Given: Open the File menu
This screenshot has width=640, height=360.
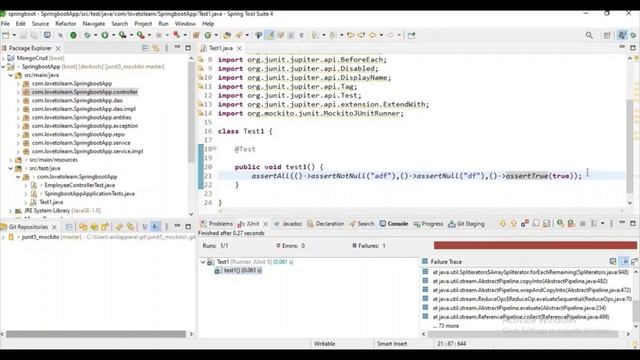Looking at the screenshot, I should (x=5, y=24).
